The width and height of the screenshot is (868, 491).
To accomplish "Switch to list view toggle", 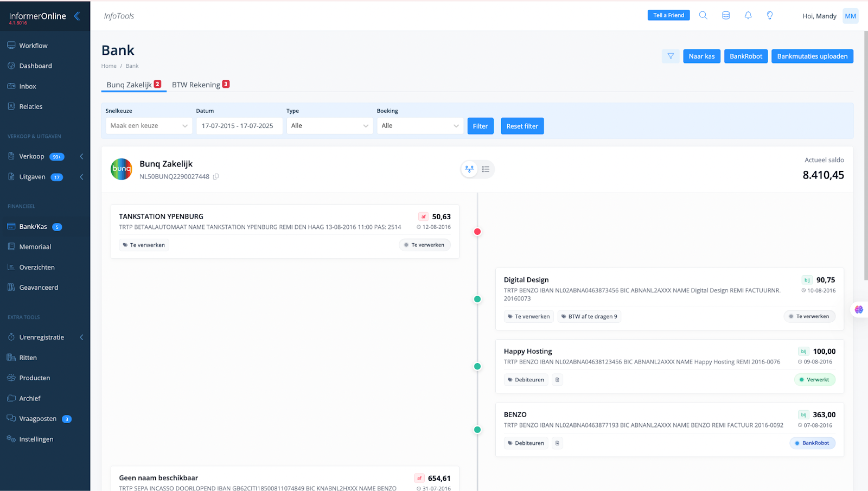I will [x=486, y=169].
